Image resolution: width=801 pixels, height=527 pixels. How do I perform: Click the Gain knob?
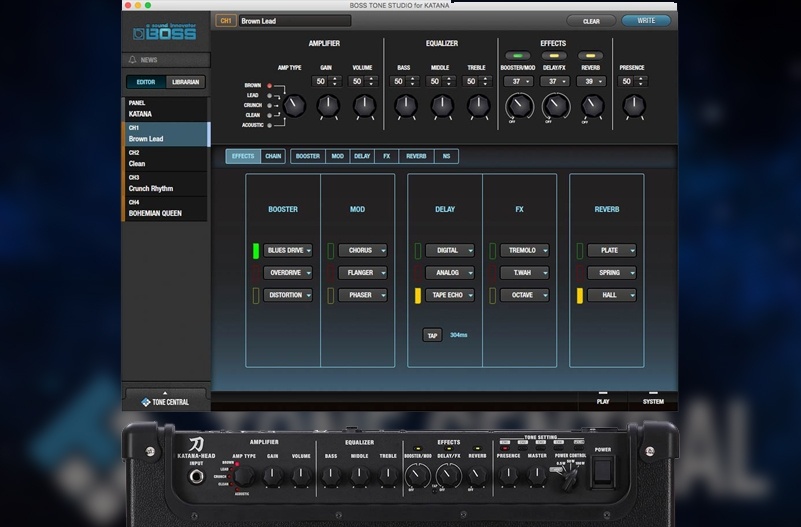(327, 106)
